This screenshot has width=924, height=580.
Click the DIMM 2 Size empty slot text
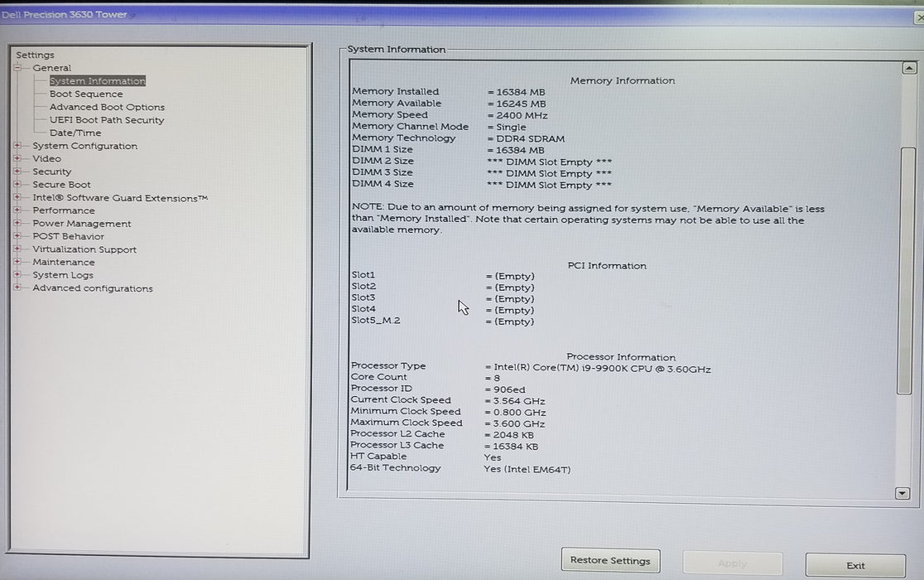tap(549, 162)
